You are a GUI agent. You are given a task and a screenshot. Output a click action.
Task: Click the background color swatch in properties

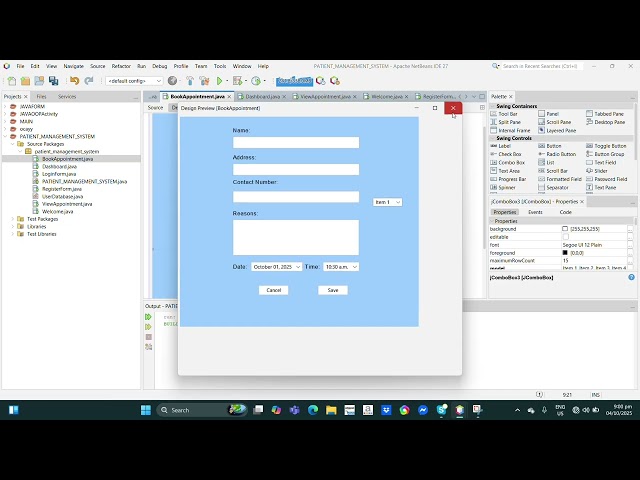[565, 229]
